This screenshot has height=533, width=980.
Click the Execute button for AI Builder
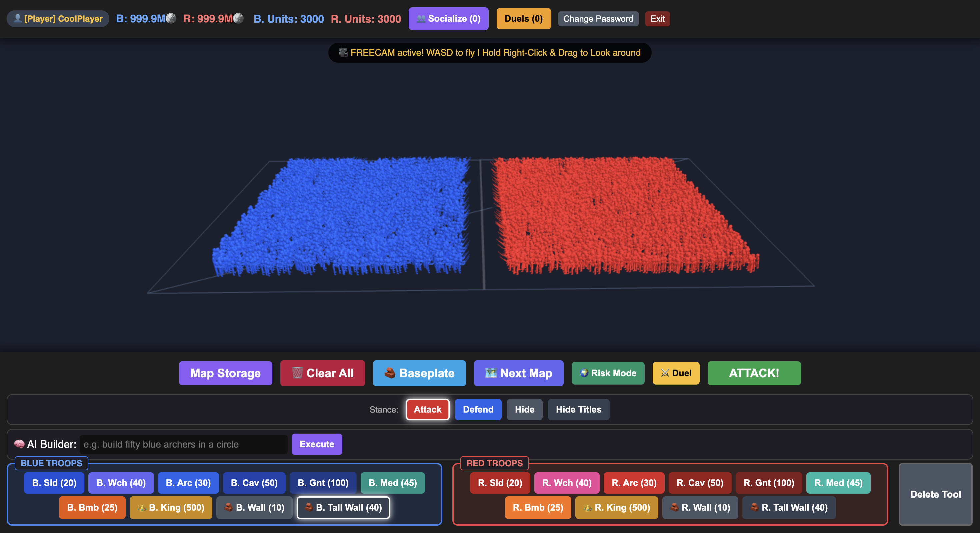point(317,444)
